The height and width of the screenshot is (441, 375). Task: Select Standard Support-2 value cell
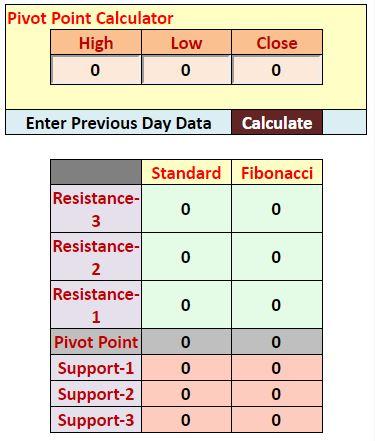(187, 394)
